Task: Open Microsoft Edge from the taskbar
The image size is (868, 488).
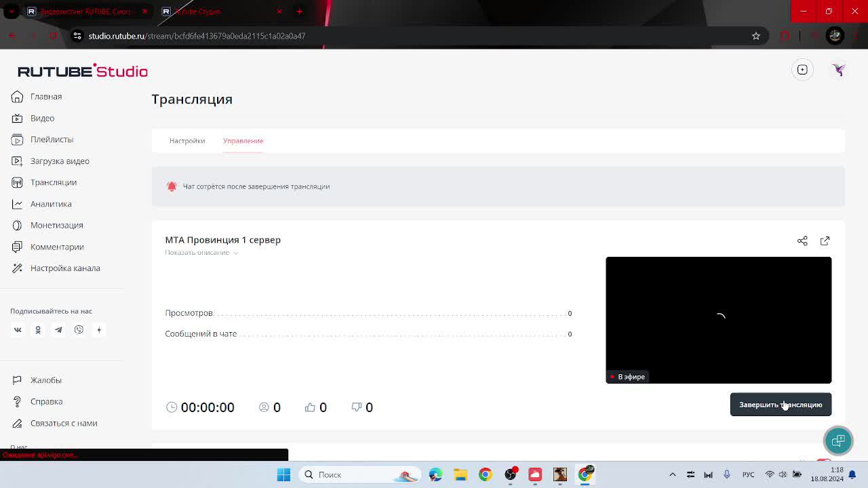Action: (x=435, y=474)
